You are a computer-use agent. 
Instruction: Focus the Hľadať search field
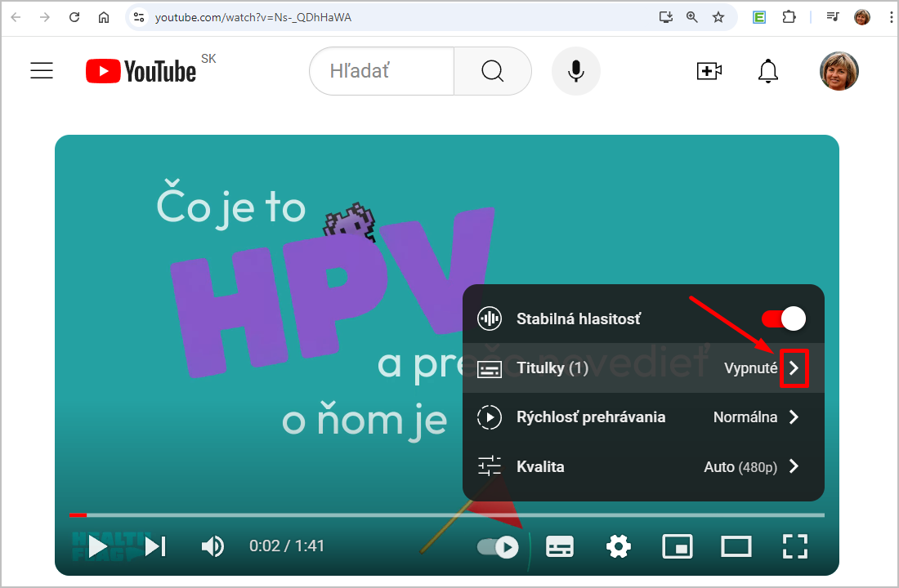tap(382, 71)
